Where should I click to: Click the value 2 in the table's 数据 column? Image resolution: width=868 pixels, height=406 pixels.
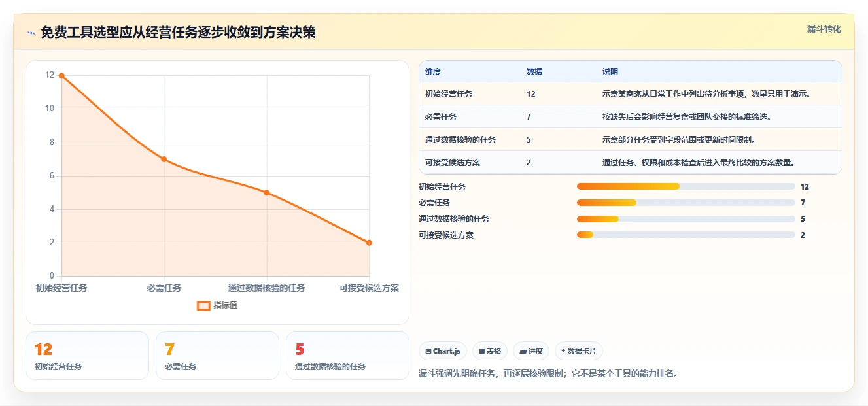pos(529,163)
